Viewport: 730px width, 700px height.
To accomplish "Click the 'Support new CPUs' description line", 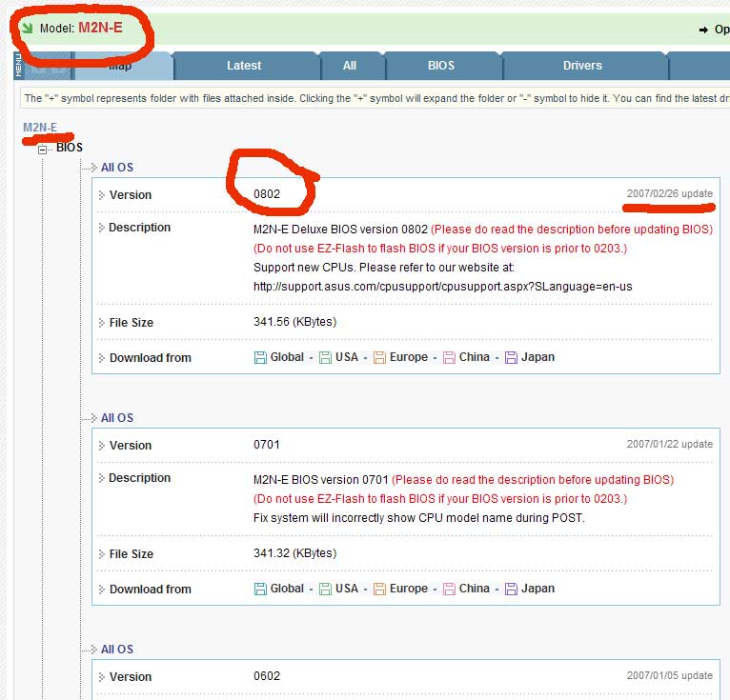I will click(x=384, y=268).
